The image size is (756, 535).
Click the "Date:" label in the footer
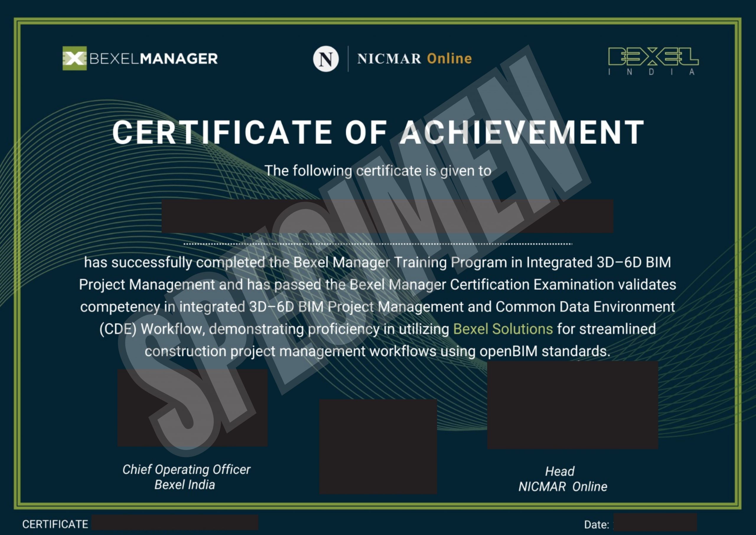tap(596, 525)
